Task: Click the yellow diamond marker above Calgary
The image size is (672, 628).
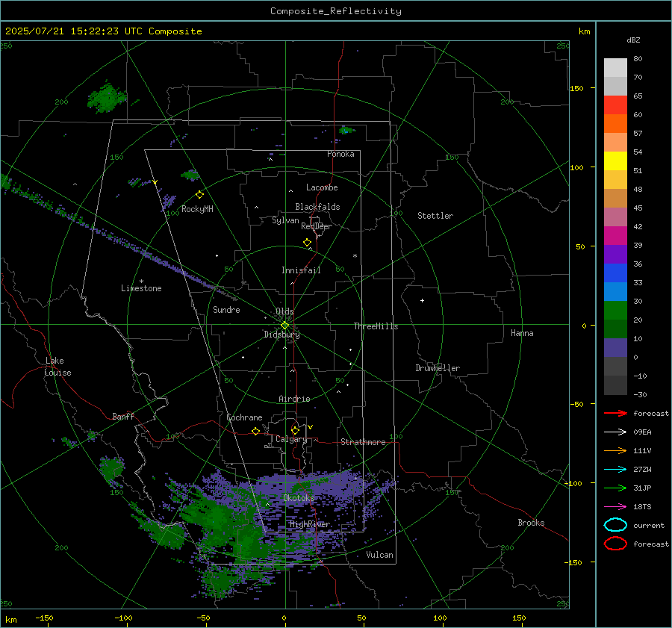Action: point(295,430)
